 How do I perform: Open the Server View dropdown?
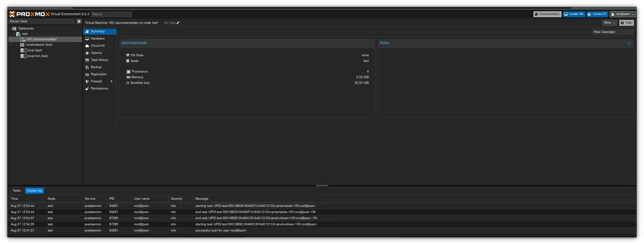pos(41,21)
